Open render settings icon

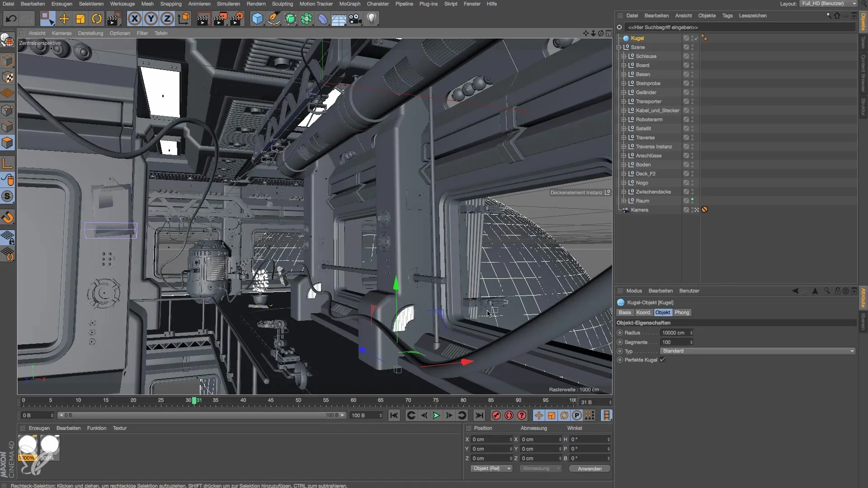[x=237, y=19]
